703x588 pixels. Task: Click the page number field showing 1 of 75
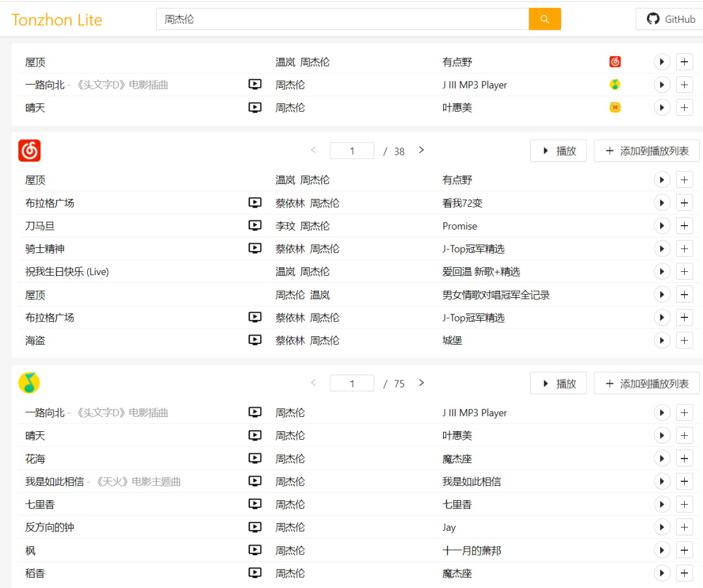351,383
